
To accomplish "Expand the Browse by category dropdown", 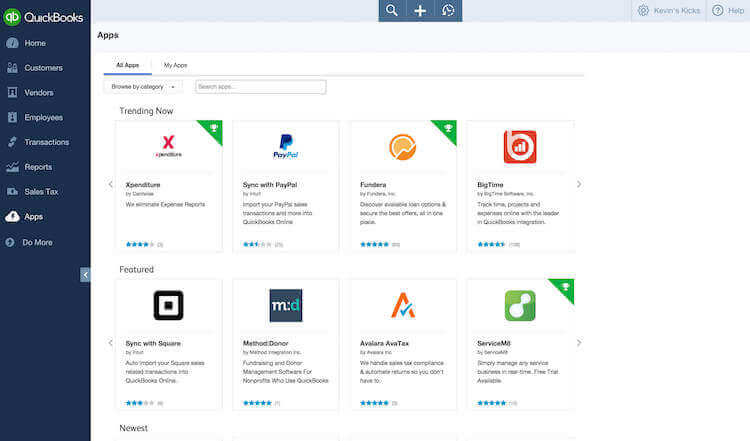I will point(142,87).
